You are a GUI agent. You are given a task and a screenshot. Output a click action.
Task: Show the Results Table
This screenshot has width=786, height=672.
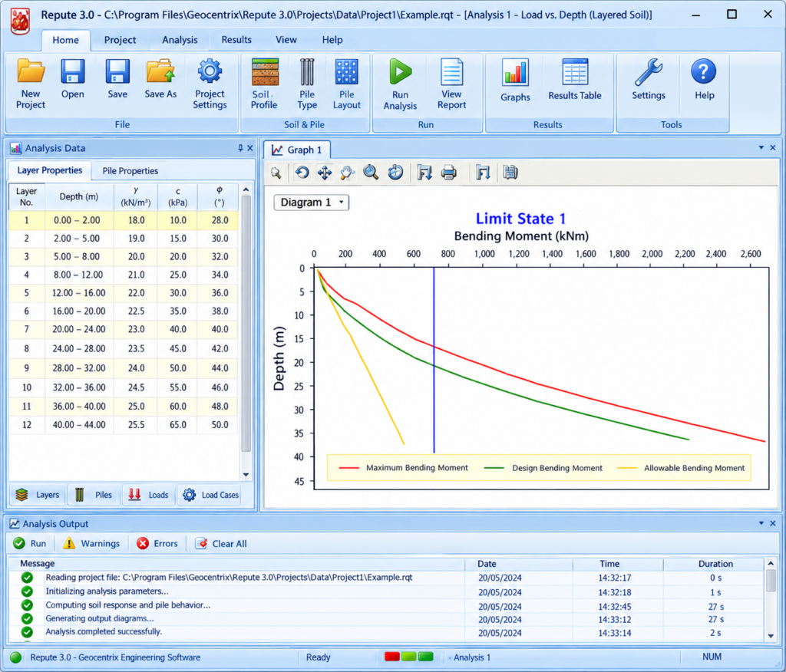coord(574,81)
